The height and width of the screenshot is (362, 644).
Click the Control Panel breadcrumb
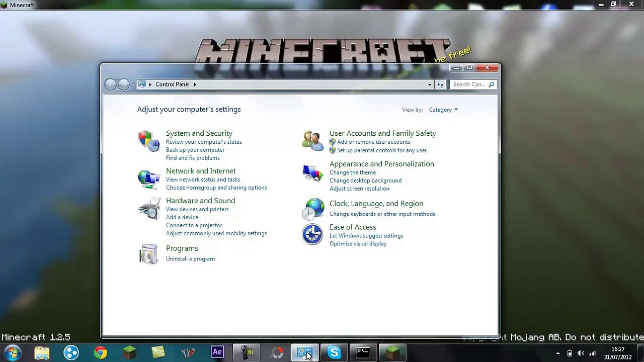[x=173, y=84]
